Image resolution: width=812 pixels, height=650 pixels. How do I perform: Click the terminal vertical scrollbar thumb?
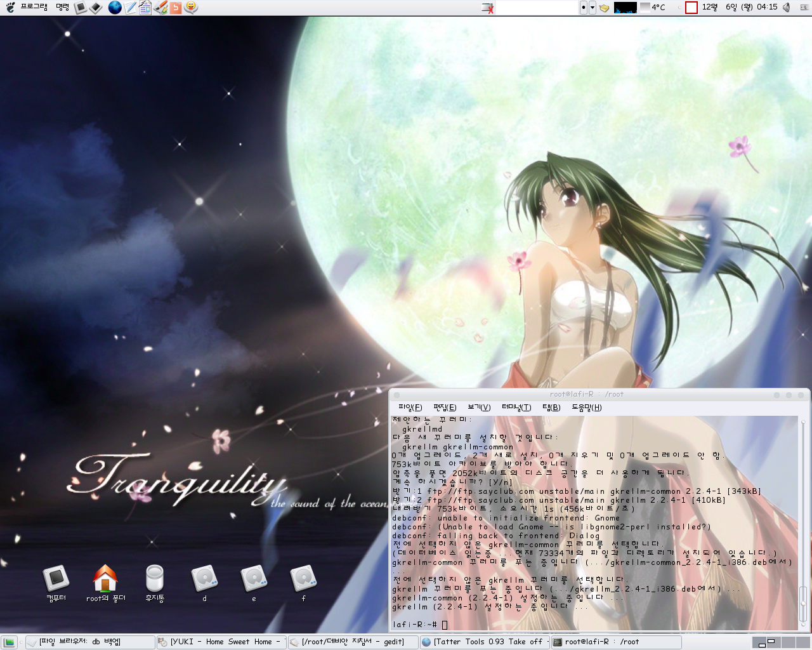[x=802, y=604]
